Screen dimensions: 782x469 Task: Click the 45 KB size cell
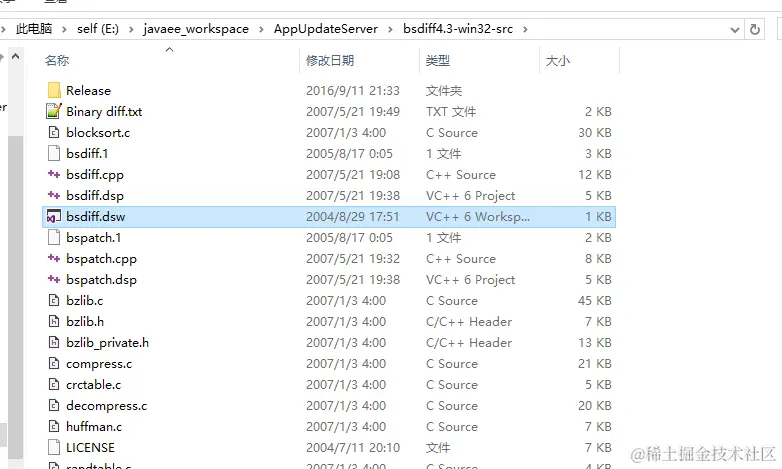[594, 300]
